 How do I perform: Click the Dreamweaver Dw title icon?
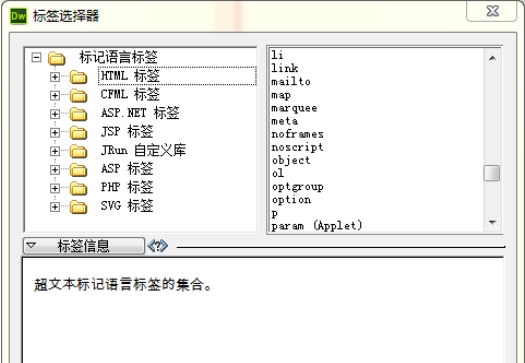coord(18,16)
